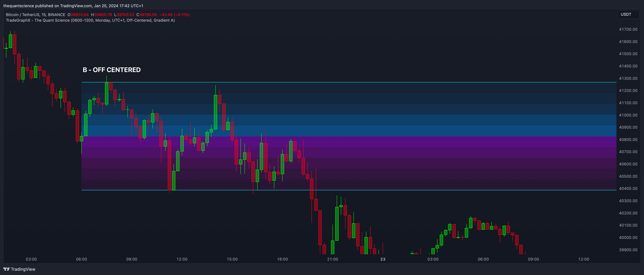Click the TradingView.com publish header text
This screenshot has height=275, width=644.
pos(73,6)
